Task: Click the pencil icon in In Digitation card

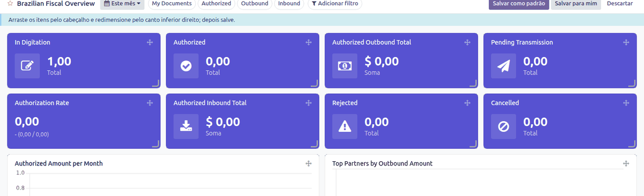Action: coord(27,65)
